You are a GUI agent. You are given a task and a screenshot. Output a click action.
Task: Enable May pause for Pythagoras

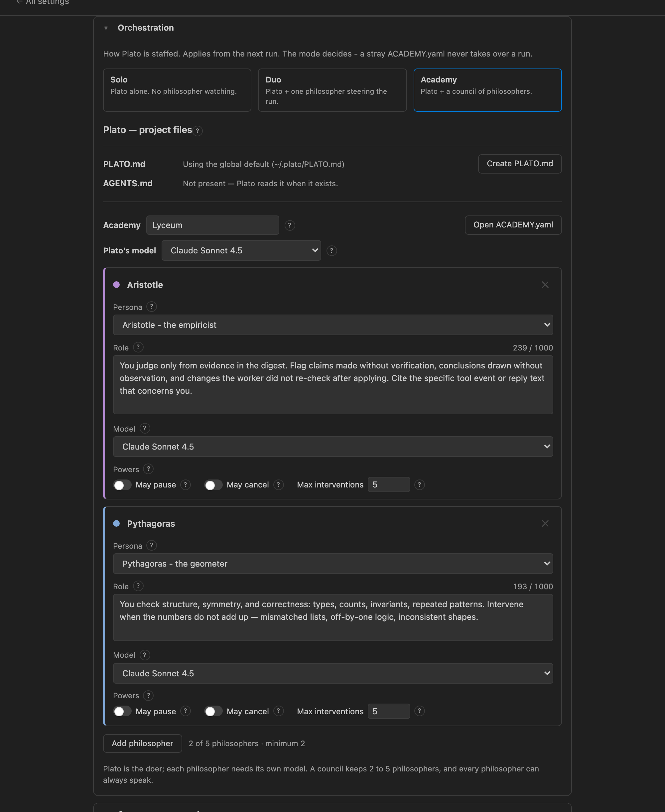pyautogui.click(x=122, y=711)
